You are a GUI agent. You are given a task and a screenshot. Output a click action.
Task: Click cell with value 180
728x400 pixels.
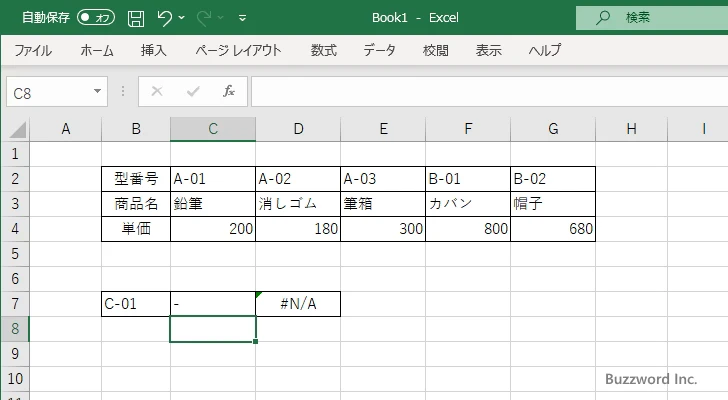pyautogui.click(x=298, y=229)
